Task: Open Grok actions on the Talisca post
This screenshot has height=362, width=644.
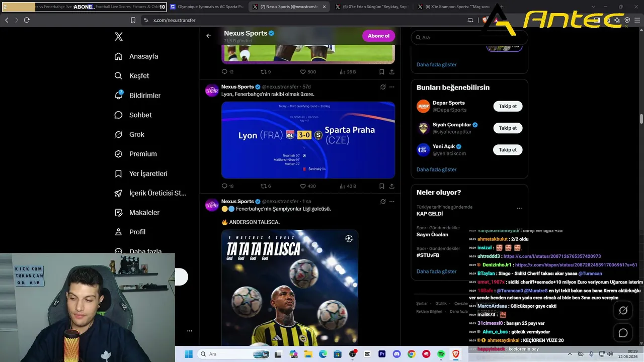Action: point(383,202)
